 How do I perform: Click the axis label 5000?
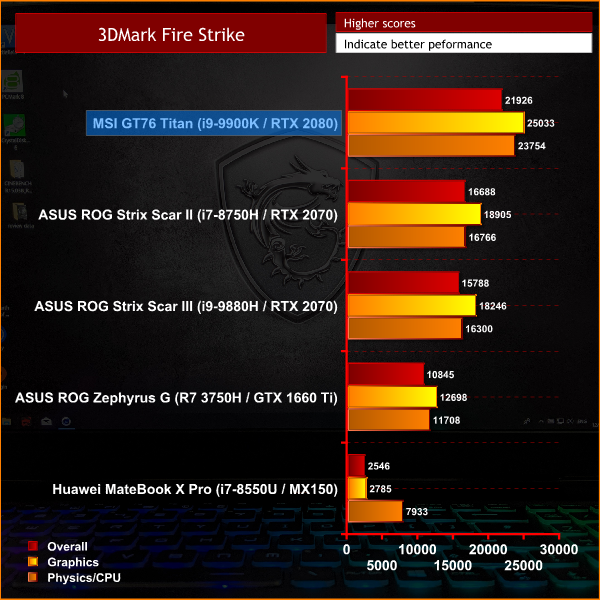(x=382, y=566)
